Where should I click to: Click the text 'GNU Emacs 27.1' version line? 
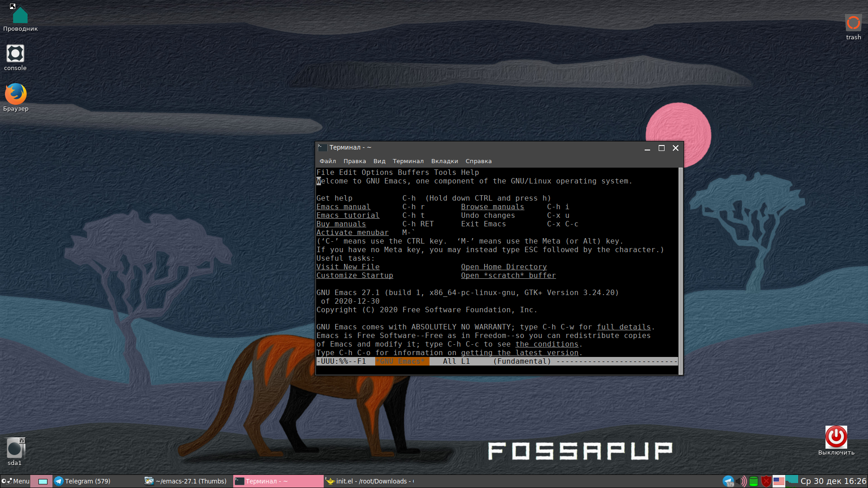point(467,293)
